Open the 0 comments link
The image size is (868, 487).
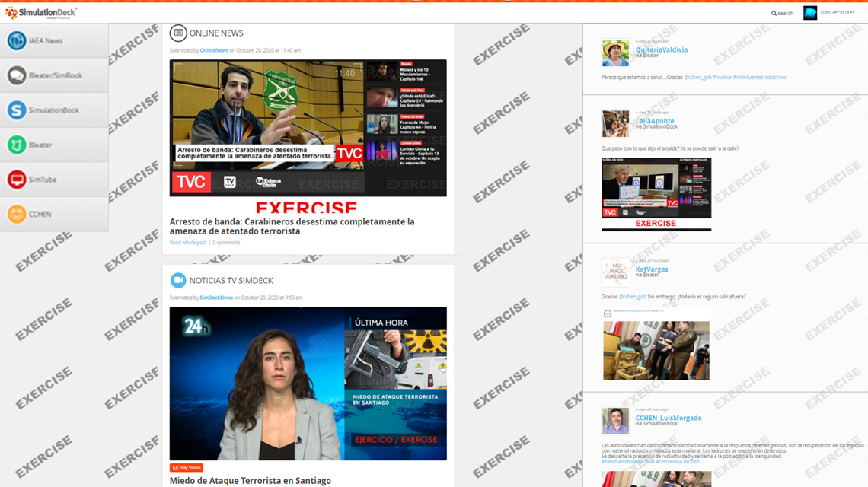(x=226, y=243)
